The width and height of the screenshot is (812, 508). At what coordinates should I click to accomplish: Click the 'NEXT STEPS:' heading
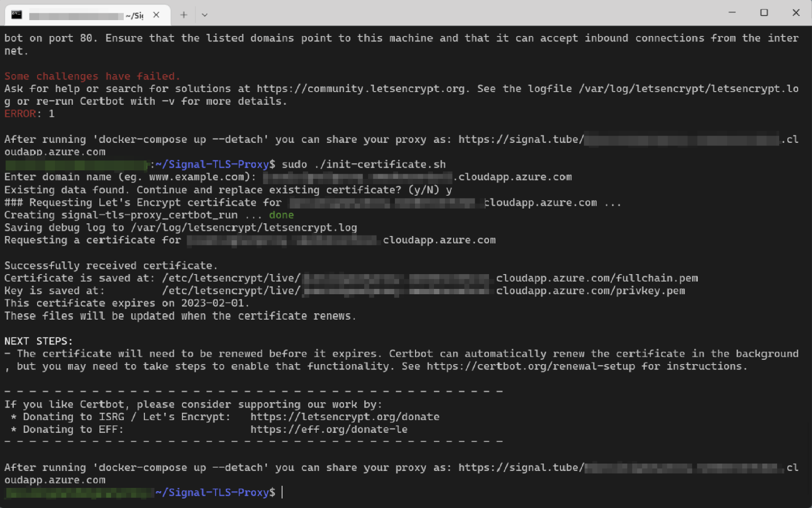coord(39,341)
